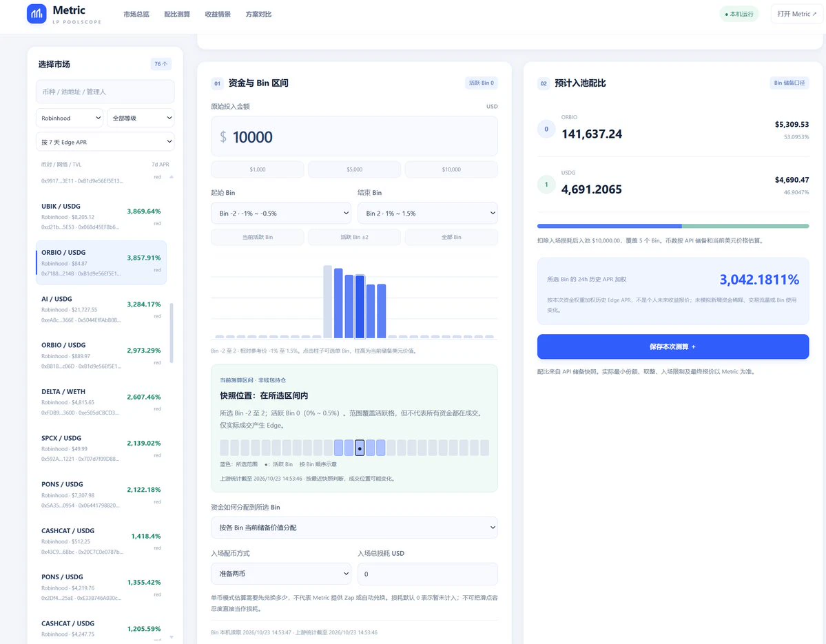Viewport: 826px width, 644px height.
Task: Go to the 市场总览 tab
Action: pyautogui.click(x=136, y=14)
